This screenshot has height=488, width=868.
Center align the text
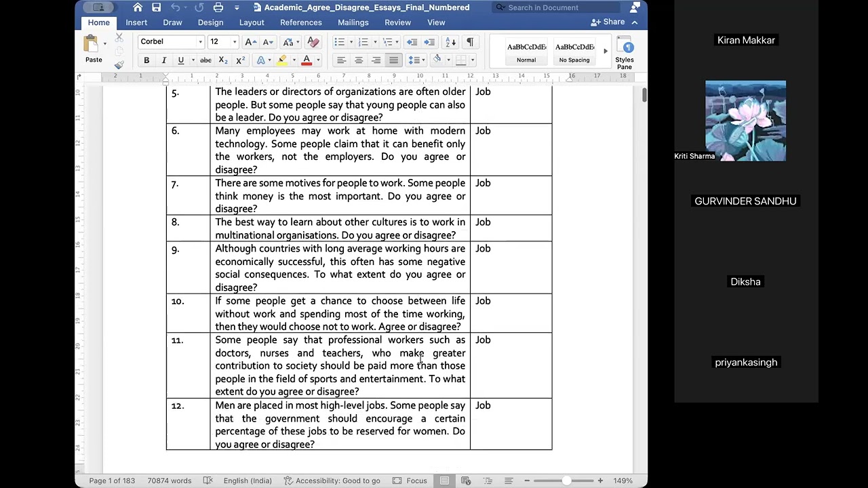(359, 60)
